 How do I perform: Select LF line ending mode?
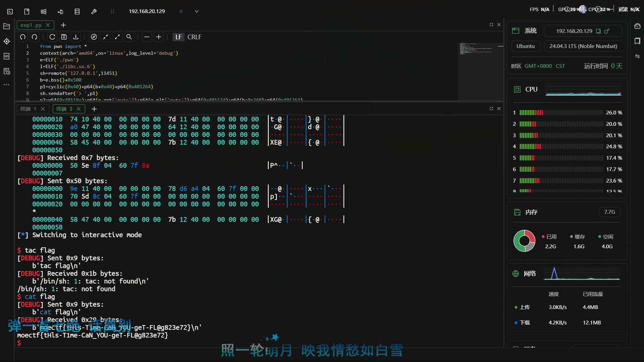tap(179, 37)
